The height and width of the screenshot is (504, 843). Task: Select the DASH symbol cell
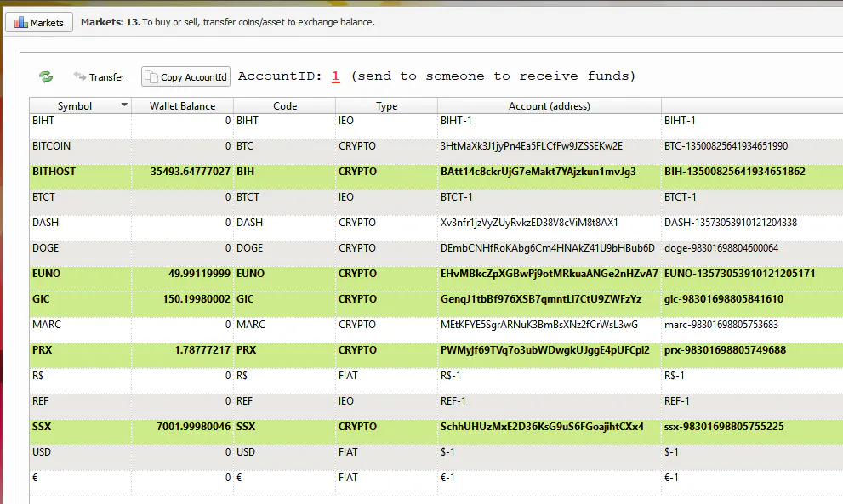(x=80, y=228)
